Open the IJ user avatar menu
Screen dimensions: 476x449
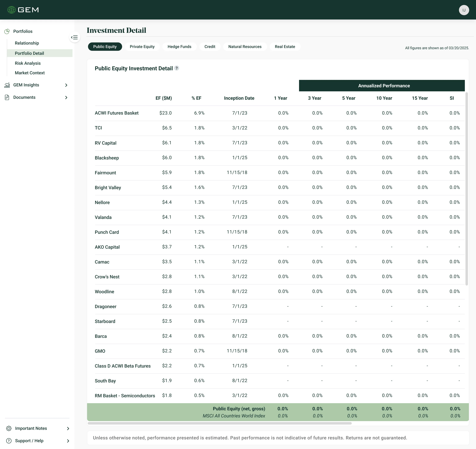coord(464,10)
